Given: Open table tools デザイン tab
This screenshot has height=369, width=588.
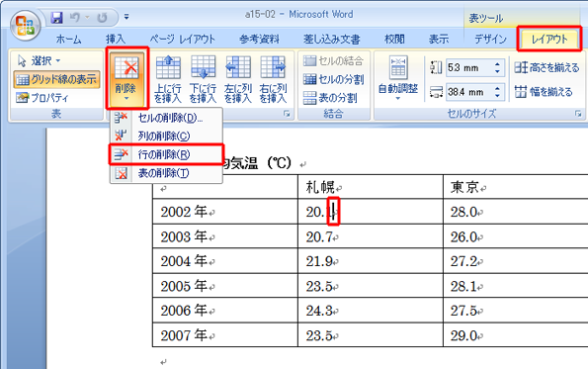Looking at the screenshot, I should [x=491, y=39].
